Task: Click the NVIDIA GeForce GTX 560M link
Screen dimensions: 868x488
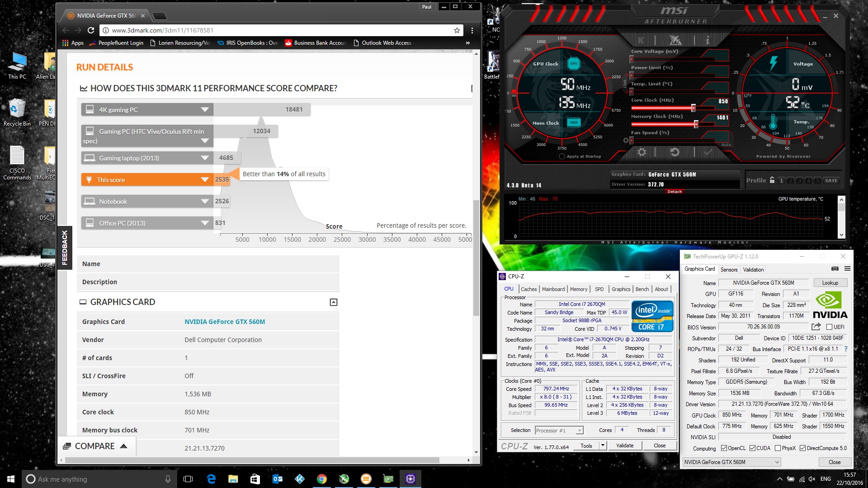Action: (x=225, y=322)
